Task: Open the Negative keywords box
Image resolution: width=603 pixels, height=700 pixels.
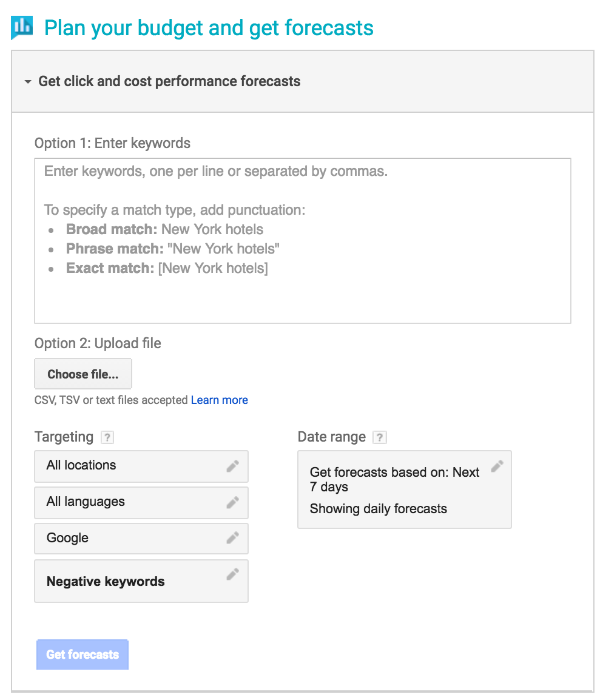Action: point(141,581)
